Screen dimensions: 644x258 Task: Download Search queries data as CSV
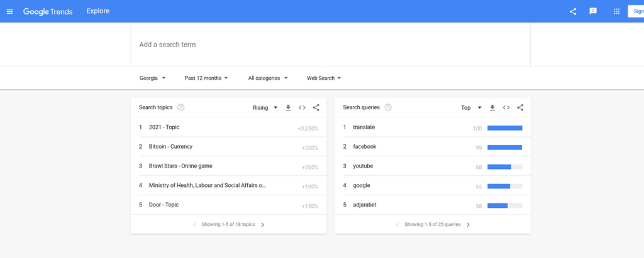click(x=492, y=108)
